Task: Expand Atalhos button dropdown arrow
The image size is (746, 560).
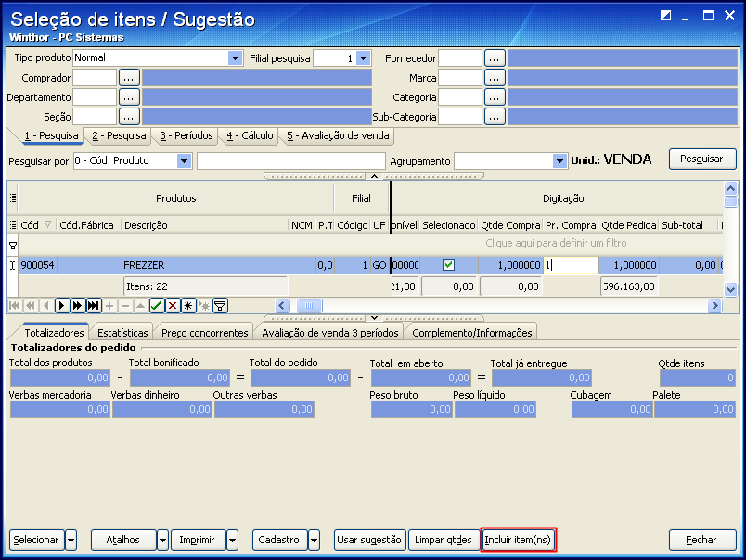Action: tap(162, 540)
